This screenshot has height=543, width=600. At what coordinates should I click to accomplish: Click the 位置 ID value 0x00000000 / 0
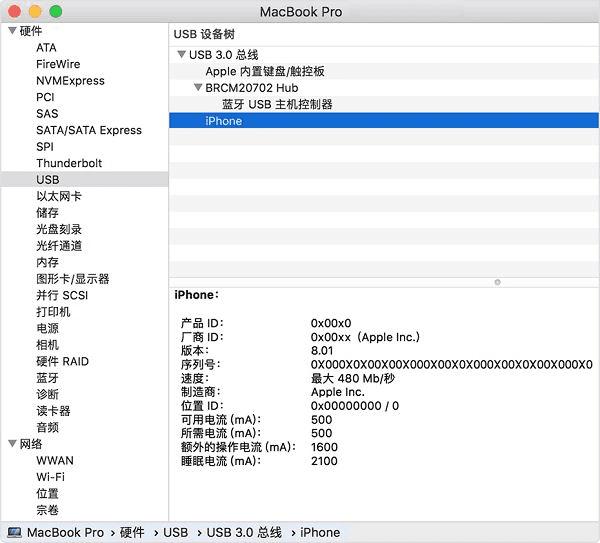pyautogui.click(x=355, y=406)
